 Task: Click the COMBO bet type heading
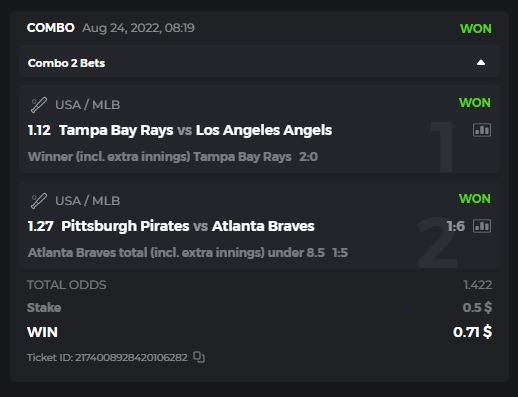[x=51, y=28]
